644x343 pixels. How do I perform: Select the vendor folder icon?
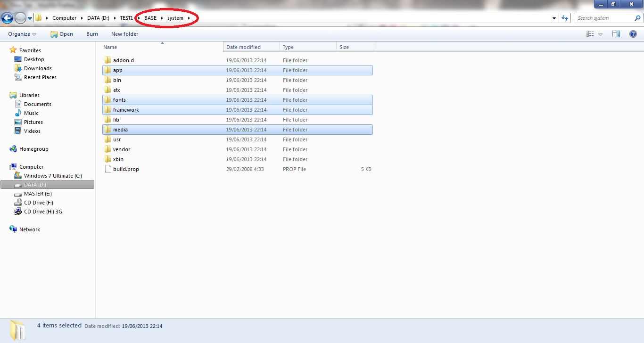[x=107, y=149]
